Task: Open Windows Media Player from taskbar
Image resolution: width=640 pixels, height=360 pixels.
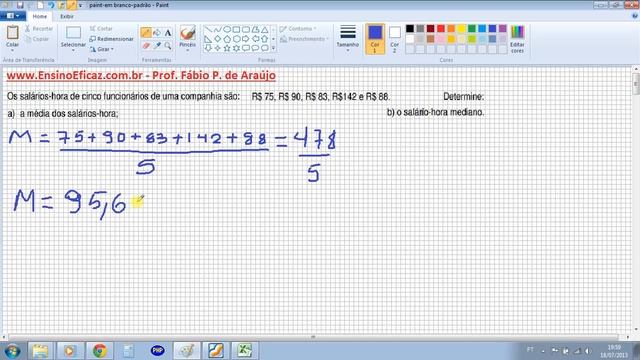Action: (70, 351)
